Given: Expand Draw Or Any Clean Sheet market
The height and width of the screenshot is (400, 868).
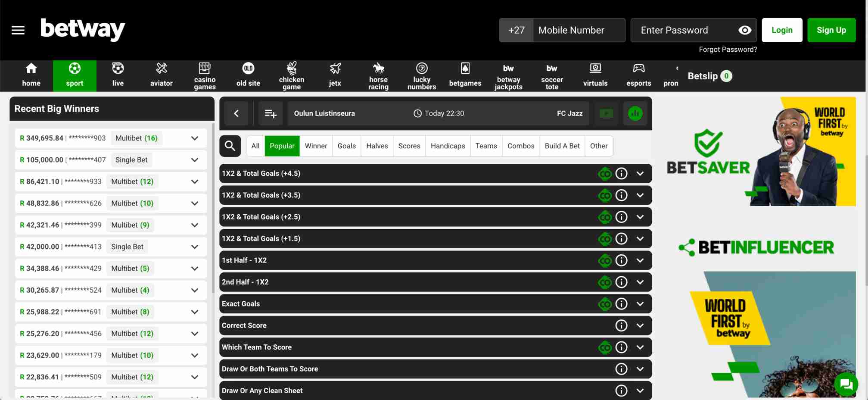Looking at the screenshot, I should tap(640, 391).
